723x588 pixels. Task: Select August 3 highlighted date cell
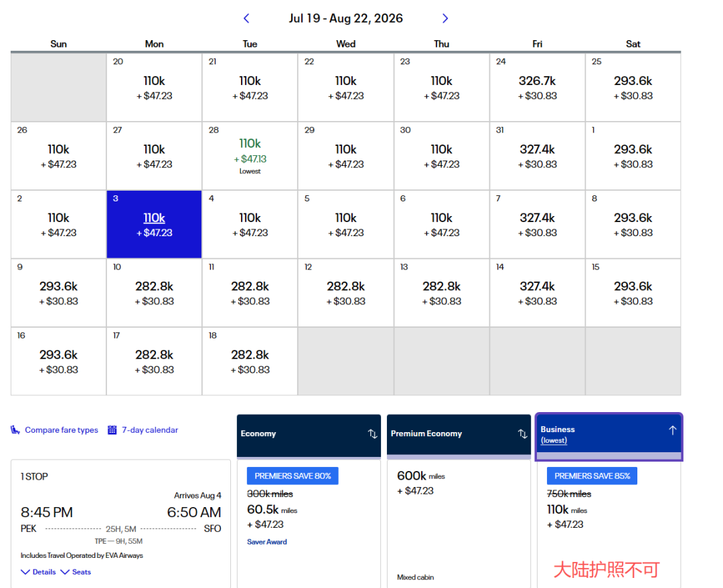pos(154,224)
